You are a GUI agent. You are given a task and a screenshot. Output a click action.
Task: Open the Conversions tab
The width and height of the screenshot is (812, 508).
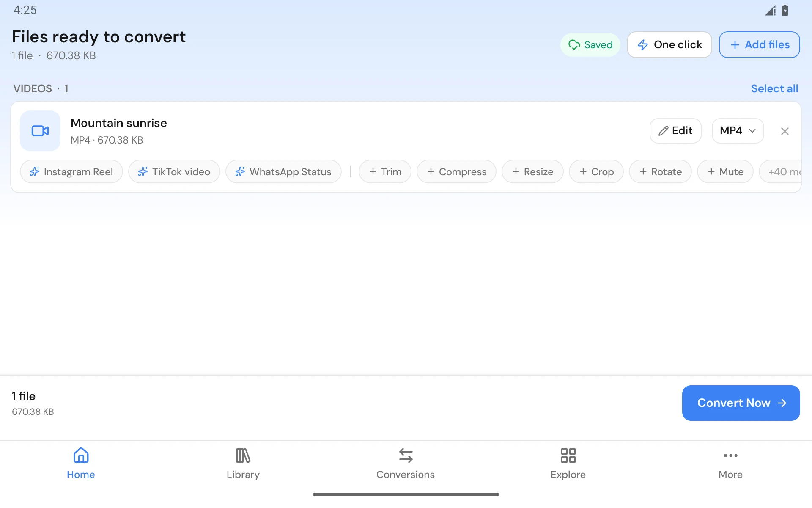point(406,464)
